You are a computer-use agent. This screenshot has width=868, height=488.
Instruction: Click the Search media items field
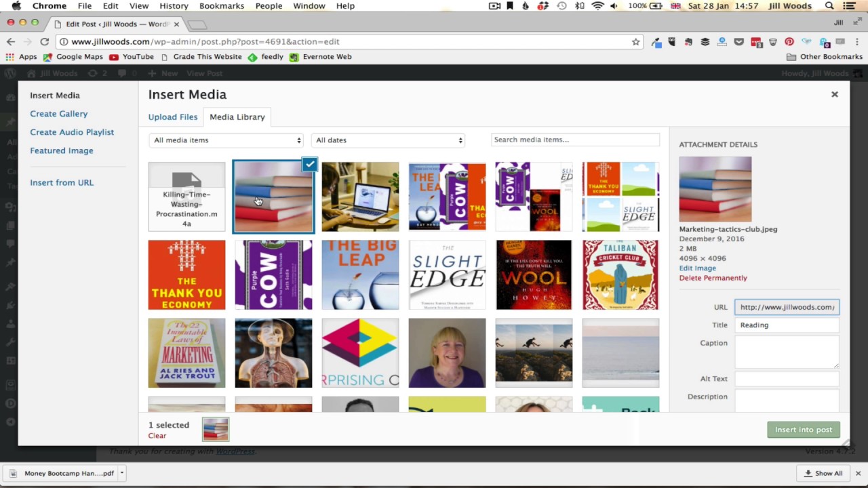pyautogui.click(x=575, y=140)
